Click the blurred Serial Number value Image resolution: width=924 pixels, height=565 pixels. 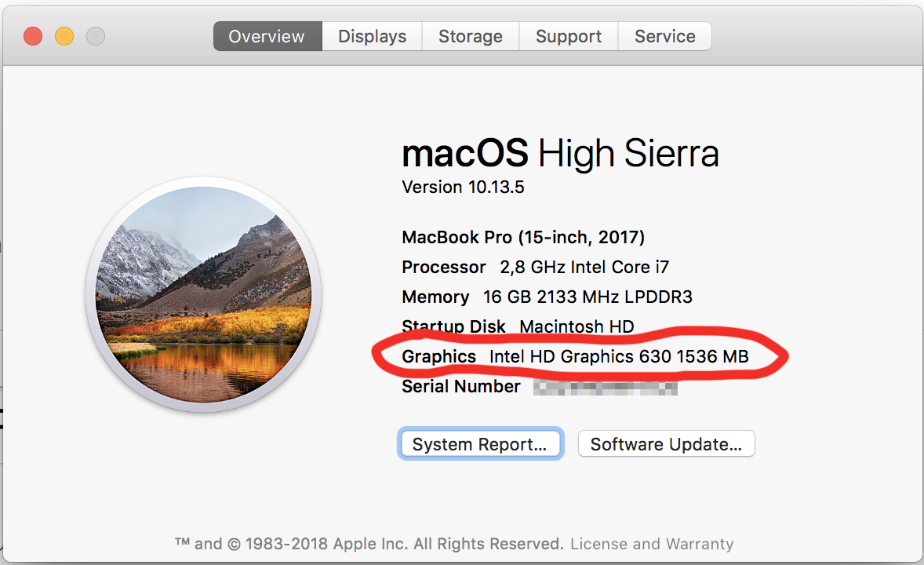pos(605,387)
